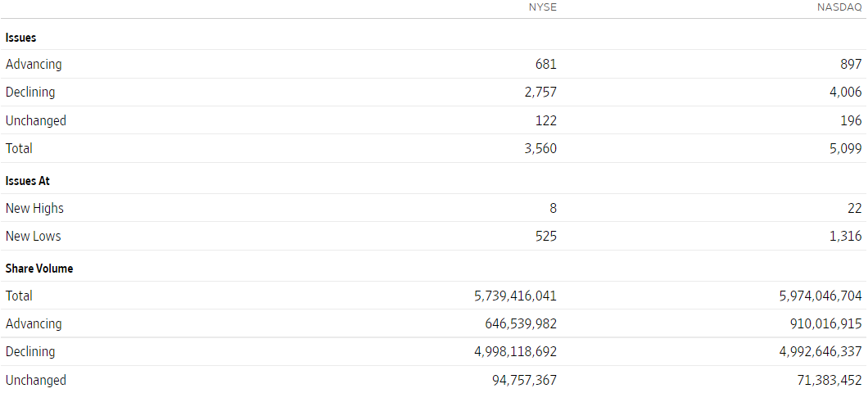Click the NYSE column header
The image size is (868, 393).
point(542,7)
